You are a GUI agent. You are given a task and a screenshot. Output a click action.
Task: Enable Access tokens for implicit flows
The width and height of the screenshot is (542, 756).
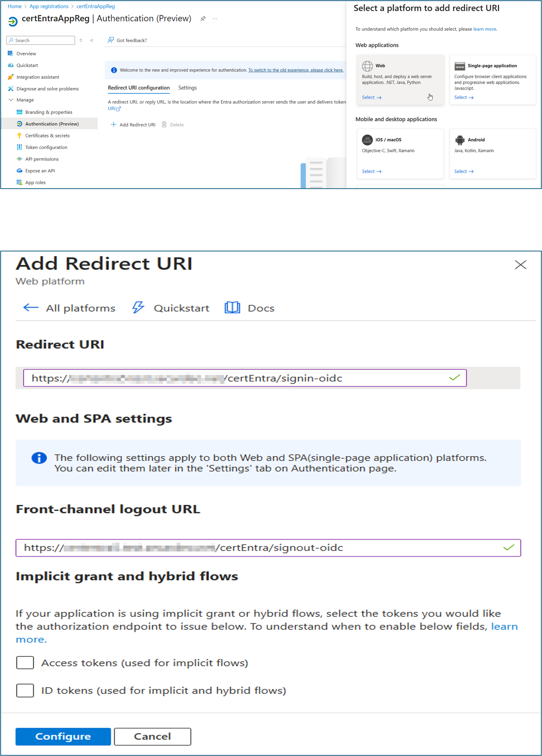(25, 663)
